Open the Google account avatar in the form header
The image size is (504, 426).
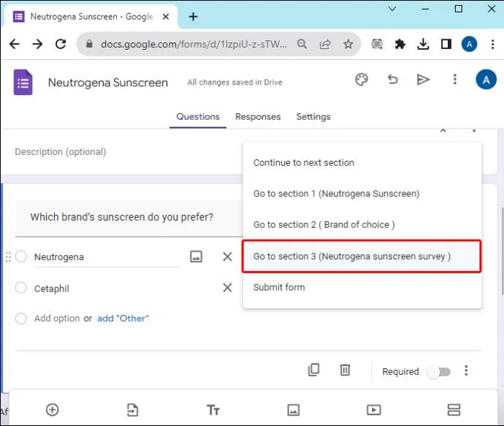(x=486, y=79)
